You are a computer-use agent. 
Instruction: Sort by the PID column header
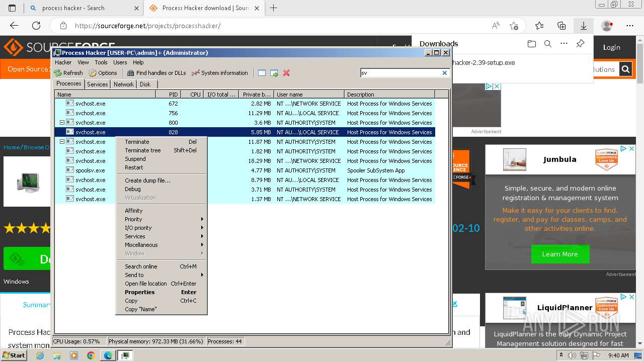coord(168,94)
